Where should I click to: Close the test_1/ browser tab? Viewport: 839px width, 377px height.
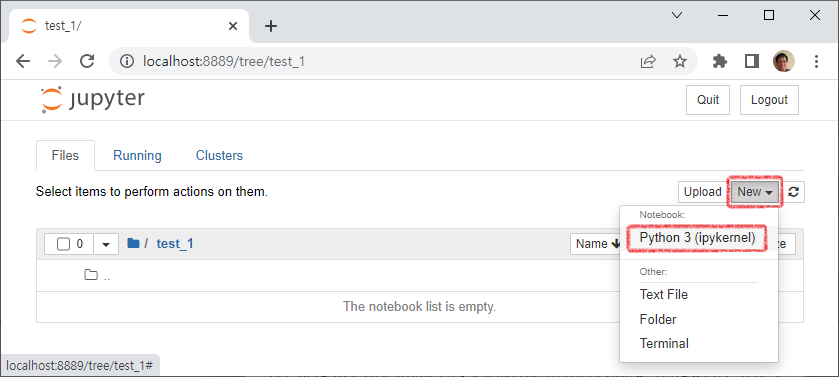coord(233,26)
